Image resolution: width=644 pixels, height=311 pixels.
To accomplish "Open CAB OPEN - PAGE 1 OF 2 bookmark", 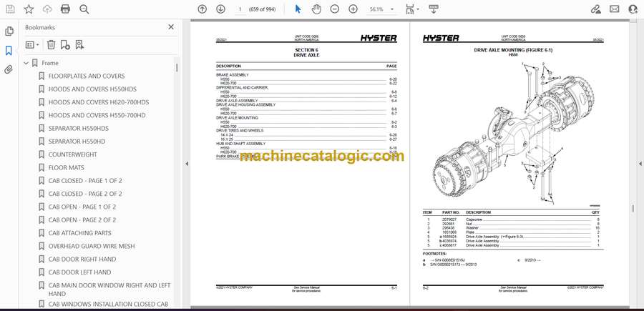I will point(82,207).
